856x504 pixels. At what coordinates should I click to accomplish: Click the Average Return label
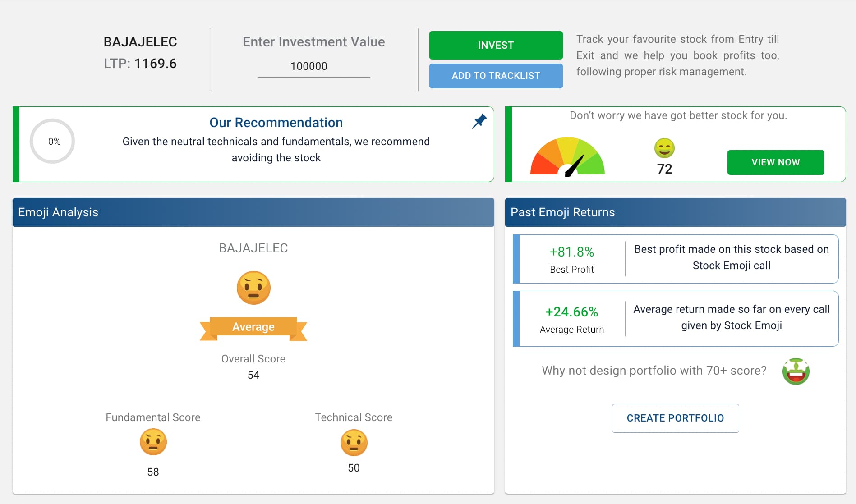tap(572, 330)
